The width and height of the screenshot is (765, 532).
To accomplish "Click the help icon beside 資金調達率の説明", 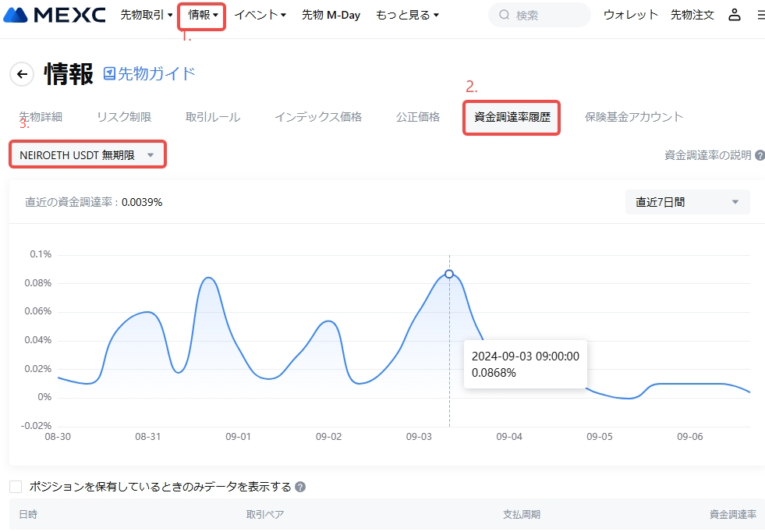I will [x=760, y=155].
